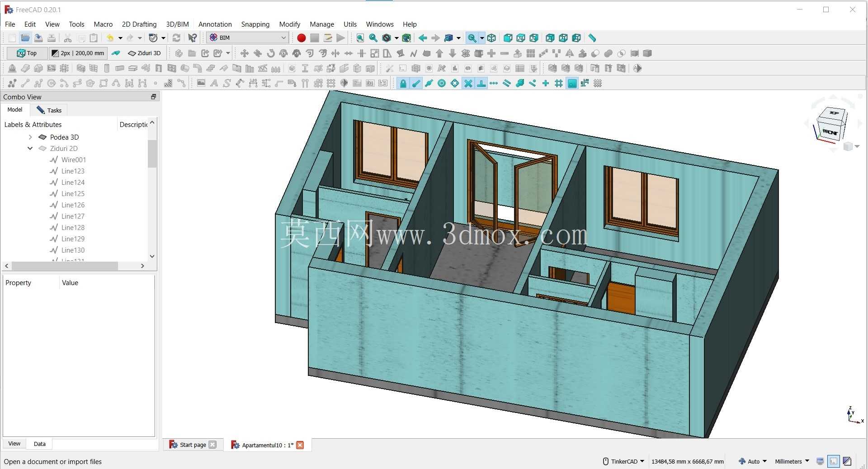This screenshot has height=469, width=868.
Task: Open the draw style dropdown arrow
Action: pos(396,38)
